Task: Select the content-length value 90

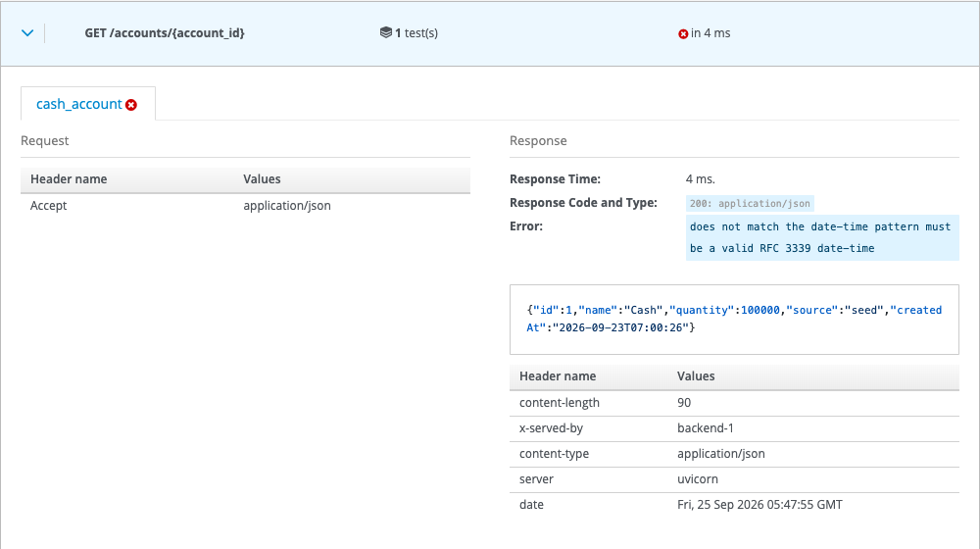Action: [684, 403]
